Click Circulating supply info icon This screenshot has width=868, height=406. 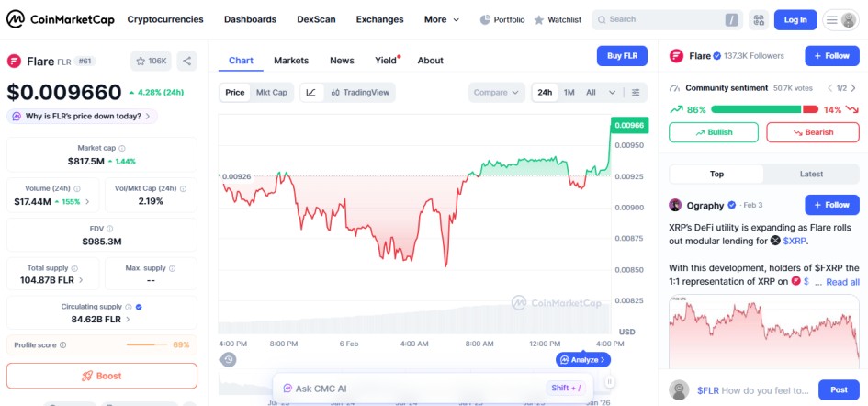pos(129,307)
